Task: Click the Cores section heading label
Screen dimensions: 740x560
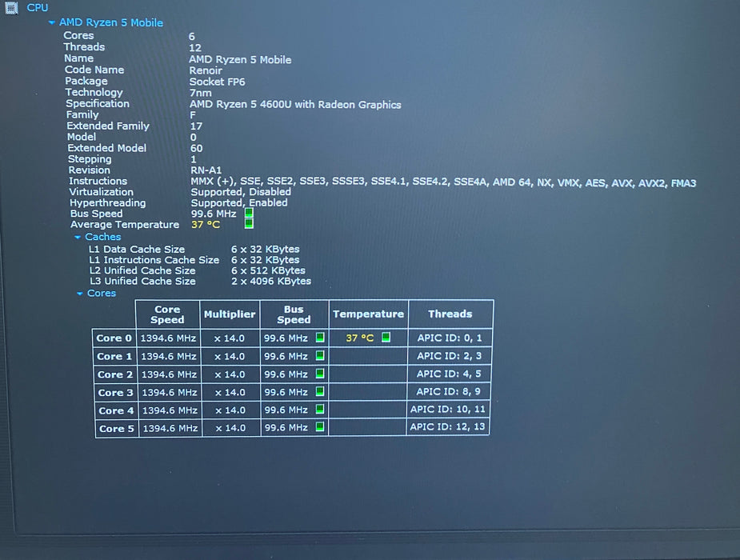Action: [102, 294]
